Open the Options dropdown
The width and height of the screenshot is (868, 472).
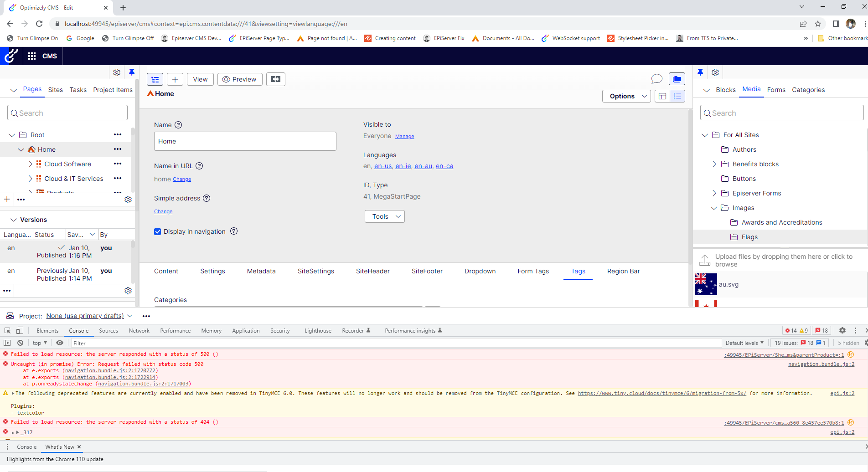click(626, 96)
